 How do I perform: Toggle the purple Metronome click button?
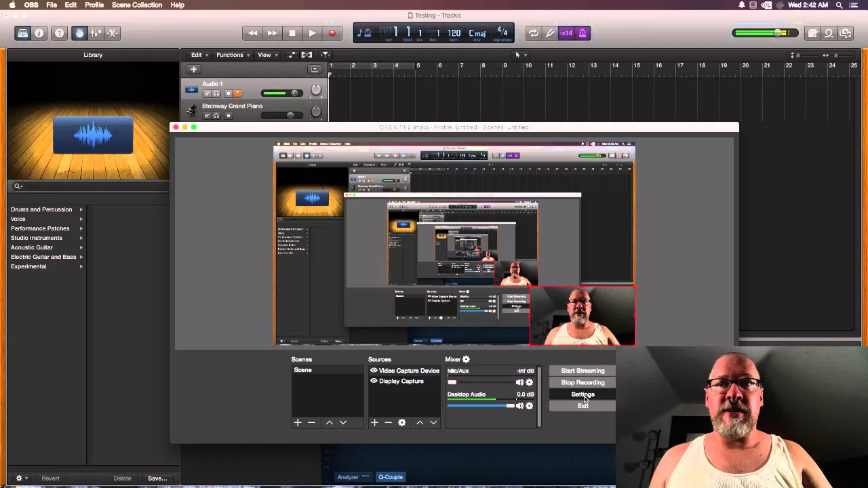583,33
